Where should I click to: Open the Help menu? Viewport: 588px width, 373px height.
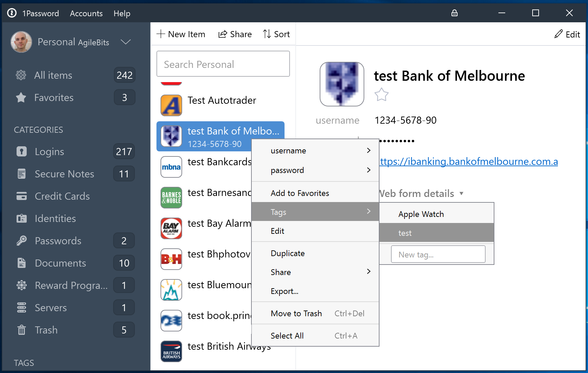click(x=122, y=14)
